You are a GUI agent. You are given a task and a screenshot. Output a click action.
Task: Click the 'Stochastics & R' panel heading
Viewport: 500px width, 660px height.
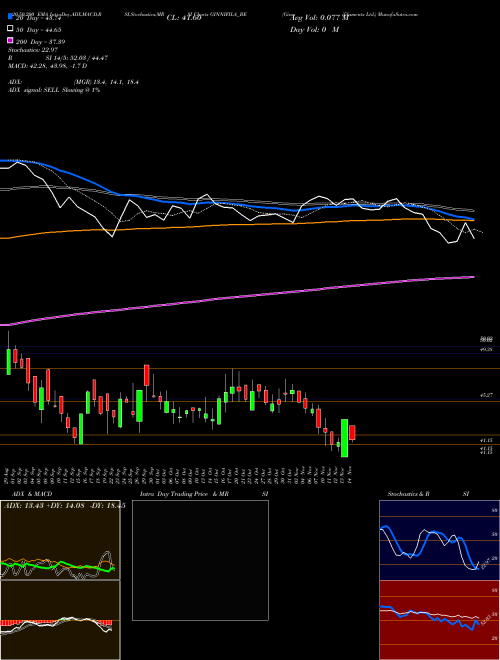coord(408,494)
